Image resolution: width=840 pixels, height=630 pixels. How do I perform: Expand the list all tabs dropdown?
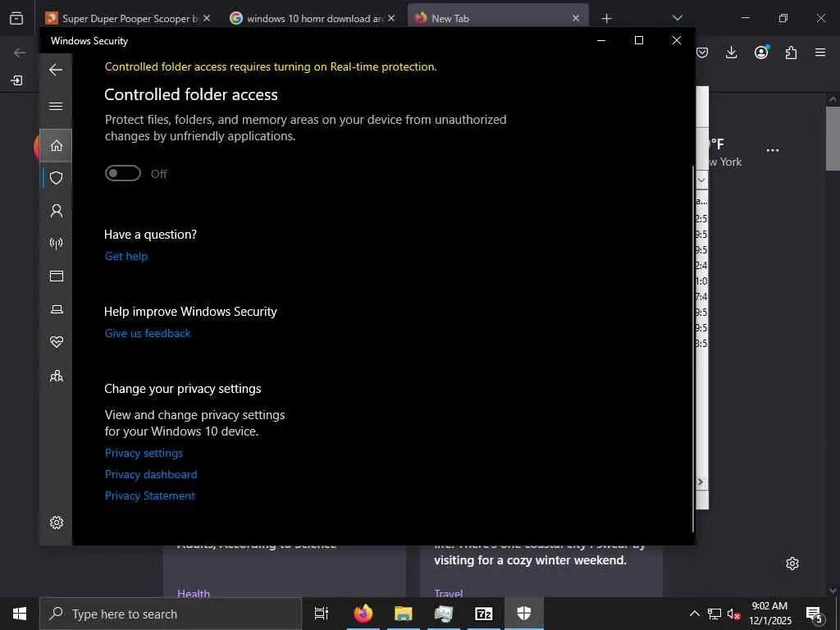coord(677,18)
